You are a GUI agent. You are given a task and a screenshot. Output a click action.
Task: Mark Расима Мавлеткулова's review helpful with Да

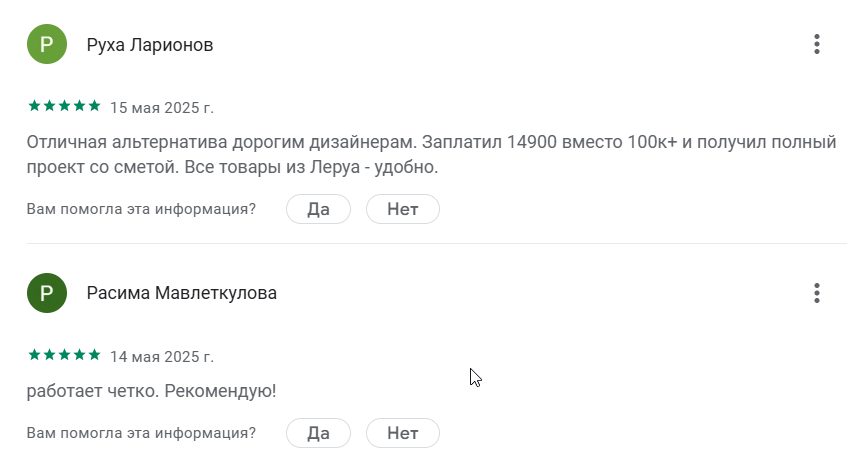[318, 433]
